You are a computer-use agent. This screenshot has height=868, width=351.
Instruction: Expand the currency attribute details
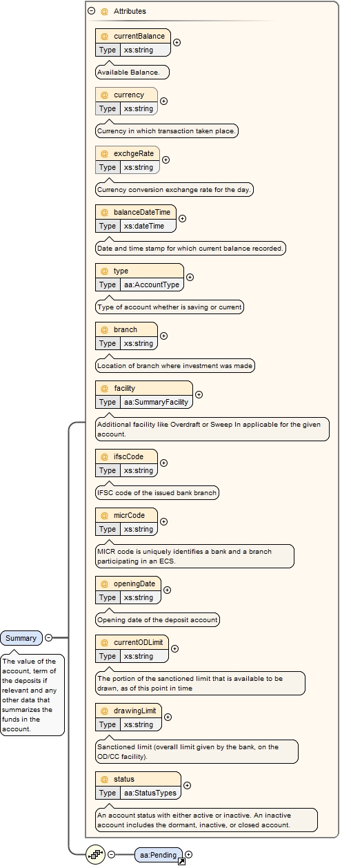[163, 102]
